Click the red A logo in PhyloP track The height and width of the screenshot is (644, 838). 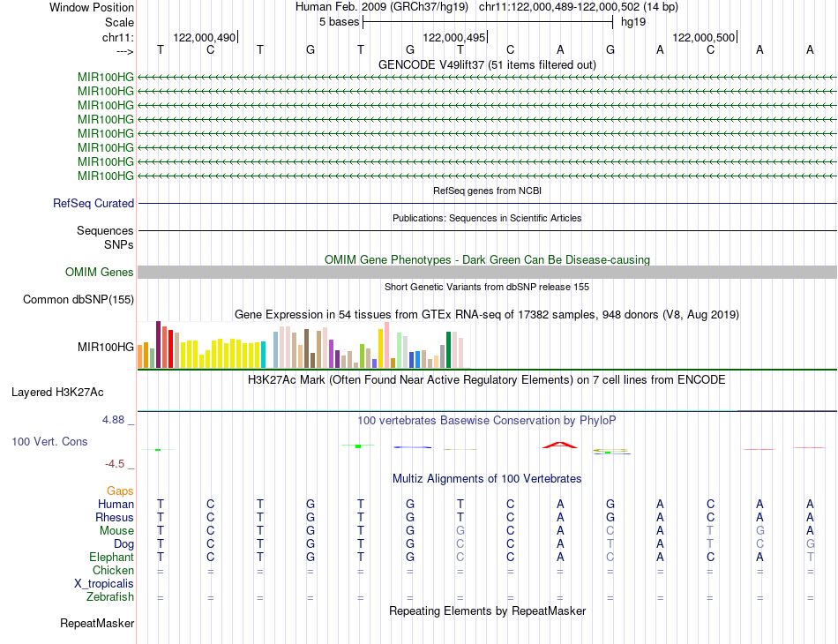559,445
